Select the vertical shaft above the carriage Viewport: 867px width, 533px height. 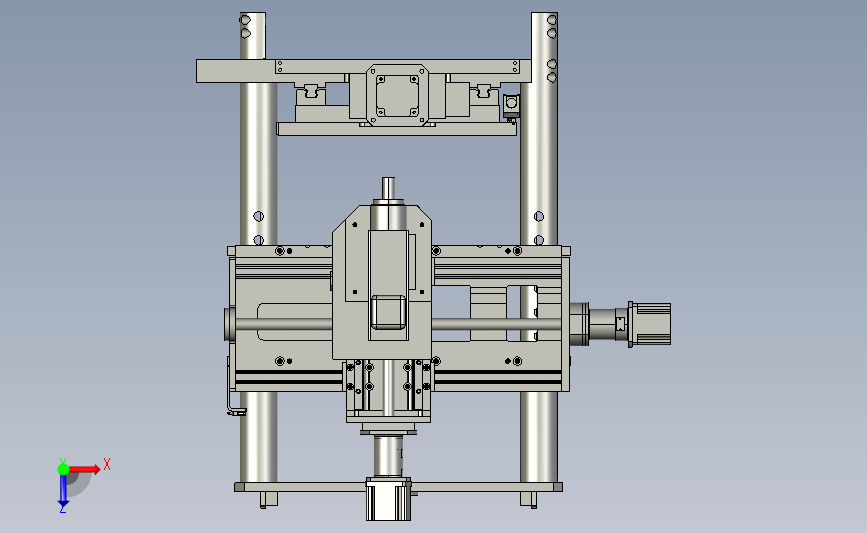point(388,191)
